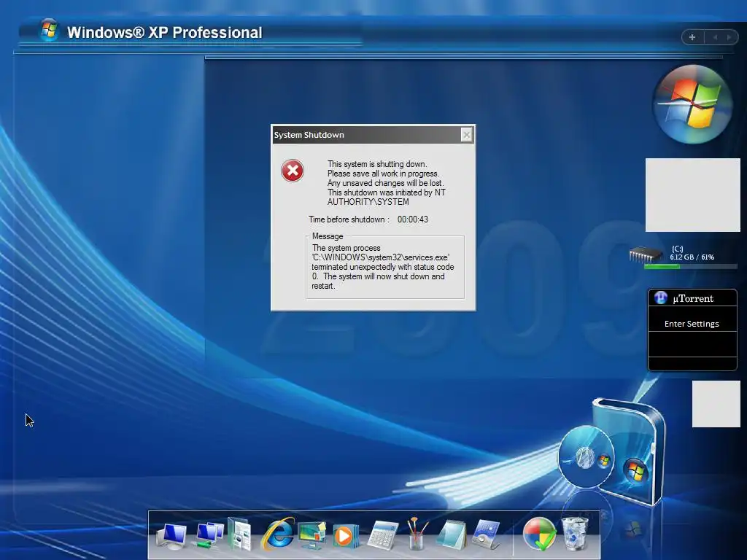Click the Windows software box and disc image
Screen dimensions: 747x560
pos(612,452)
